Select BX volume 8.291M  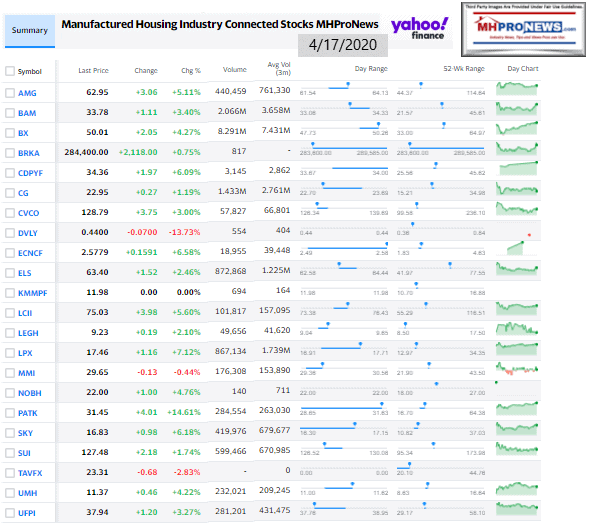click(232, 131)
